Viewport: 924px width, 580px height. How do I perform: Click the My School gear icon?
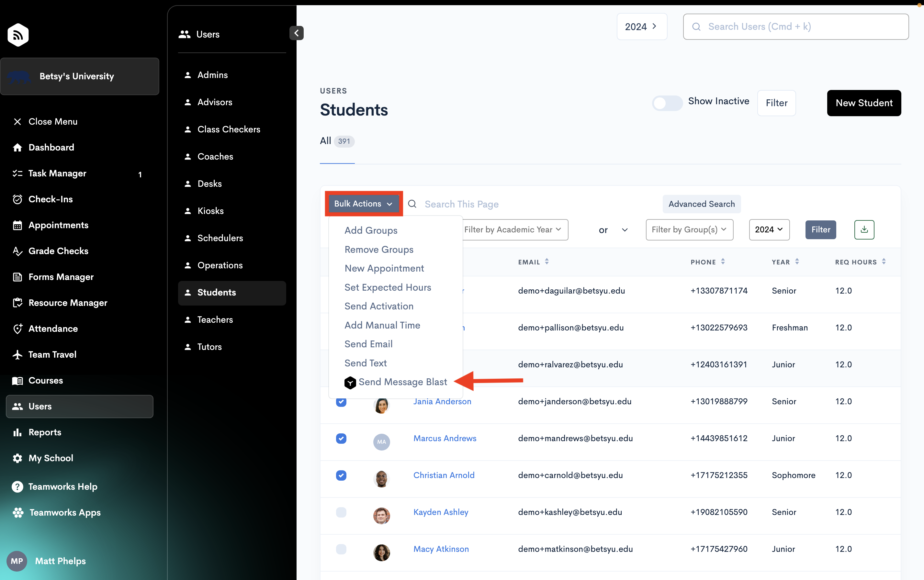[17, 458]
